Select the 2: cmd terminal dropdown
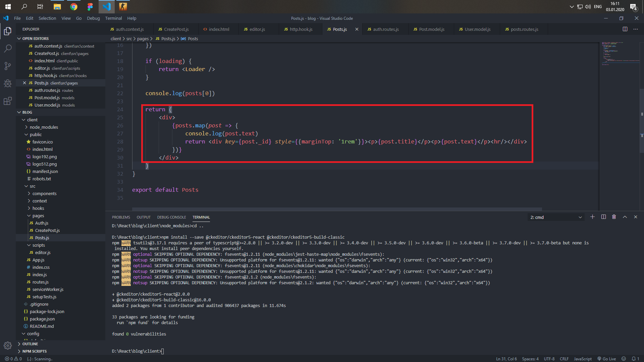Screen dimensions: 644x362 [556, 217]
